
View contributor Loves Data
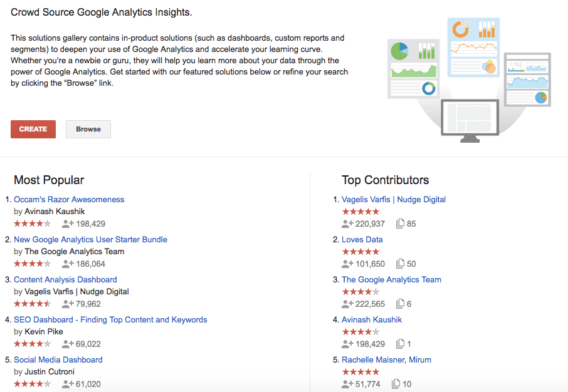click(x=362, y=240)
